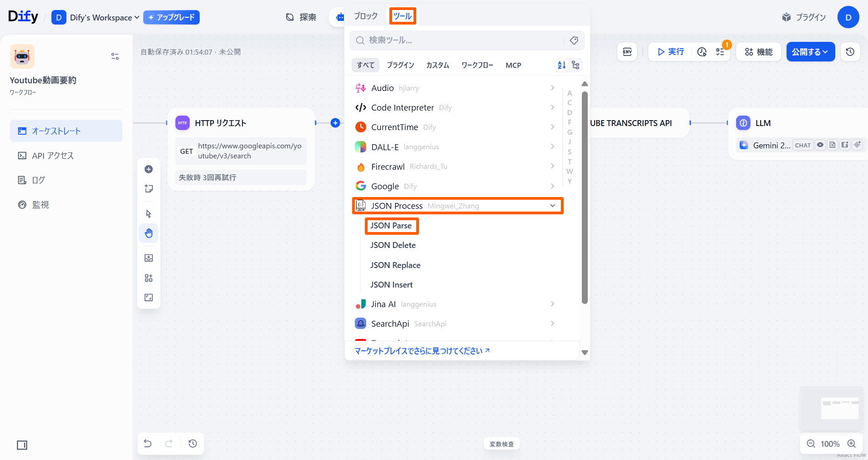Click the add note icon
The image size is (868, 460).
(149, 189)
